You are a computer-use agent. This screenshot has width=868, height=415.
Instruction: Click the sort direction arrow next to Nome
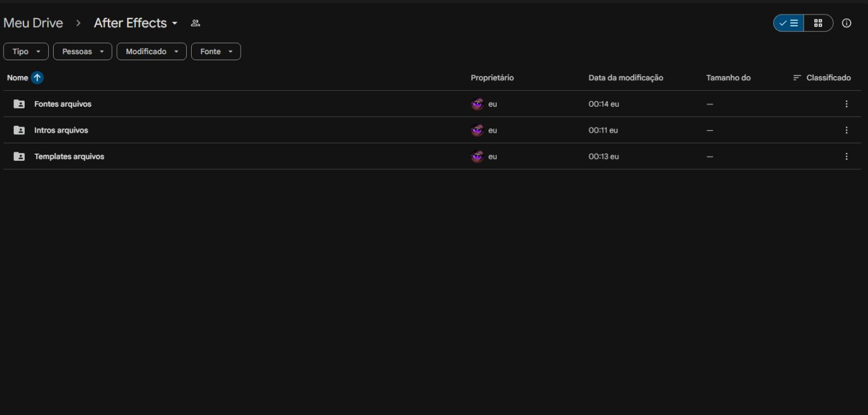[37, 78]
